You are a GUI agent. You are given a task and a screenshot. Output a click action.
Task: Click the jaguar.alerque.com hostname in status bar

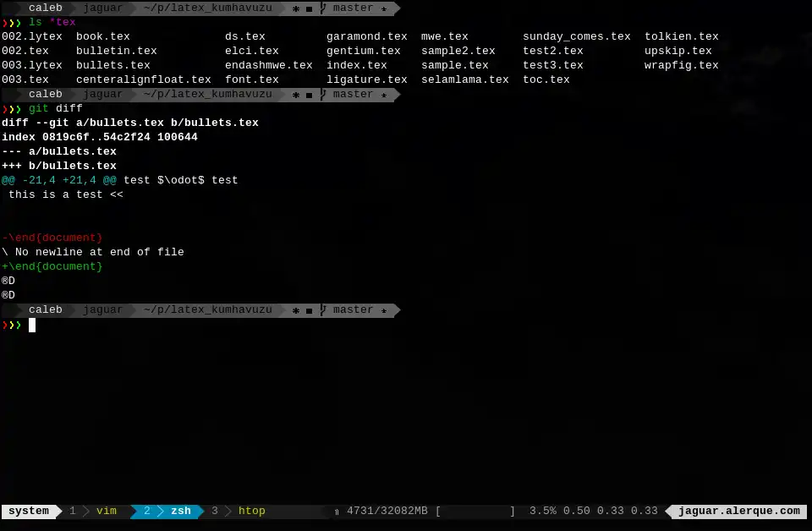pos(739,511)
